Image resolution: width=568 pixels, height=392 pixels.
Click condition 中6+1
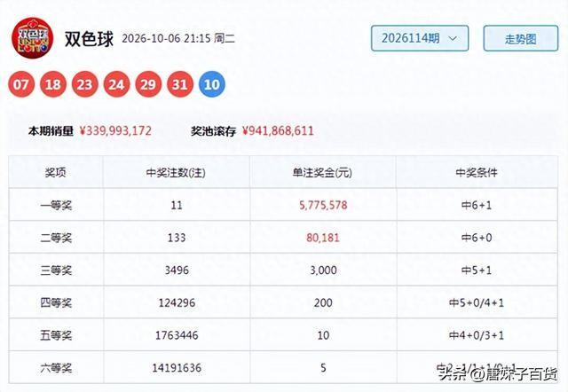click(477, 205)
